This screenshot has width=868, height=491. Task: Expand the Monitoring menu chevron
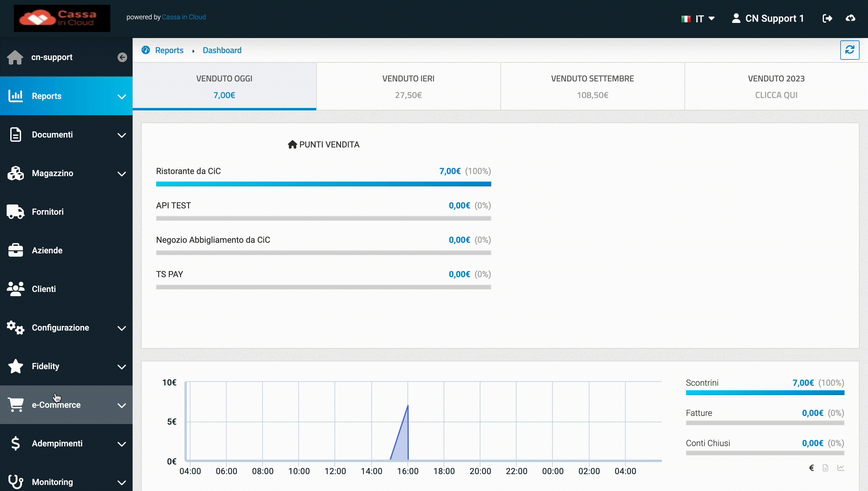point(122,483)
